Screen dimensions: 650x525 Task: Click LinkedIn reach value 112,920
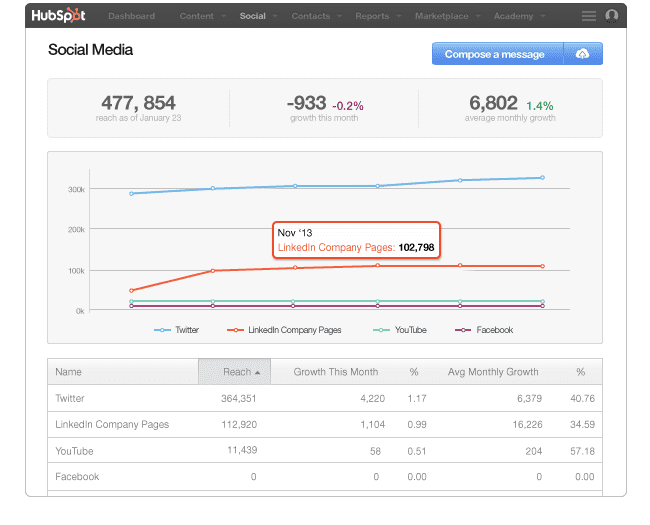(239, 425)
